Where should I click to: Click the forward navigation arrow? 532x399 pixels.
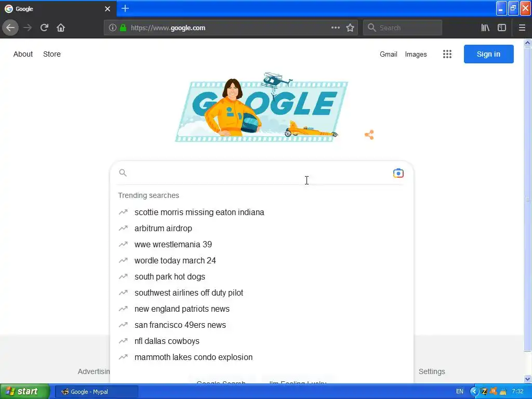[x=28, y=28]
